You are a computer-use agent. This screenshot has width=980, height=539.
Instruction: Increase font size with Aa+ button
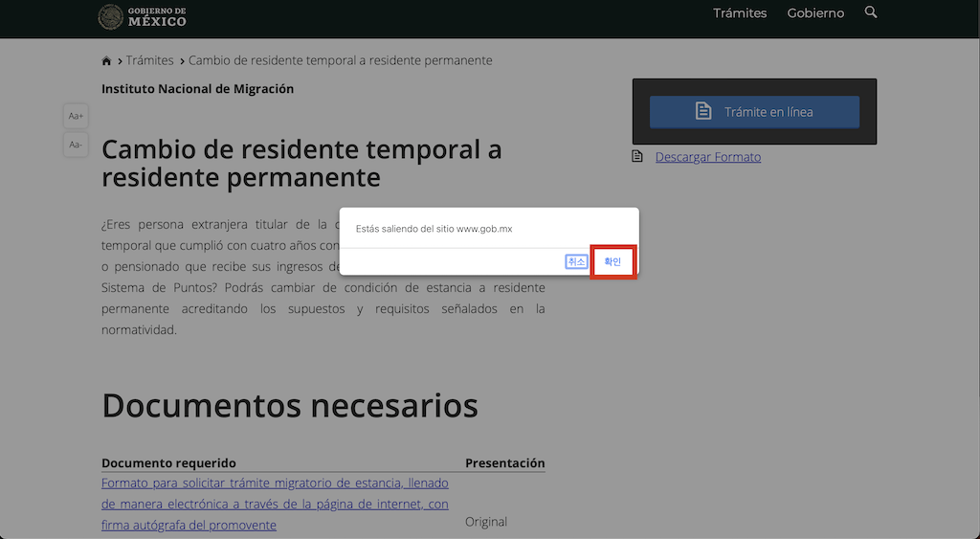[76, 116]
